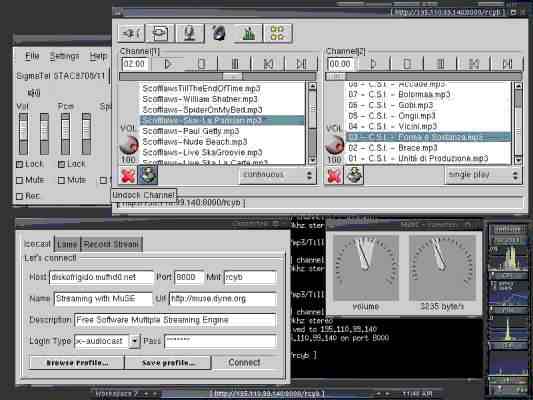533x400 pixels.
Task: Pause Channel[1] playback
Action: tap(235, 64)
